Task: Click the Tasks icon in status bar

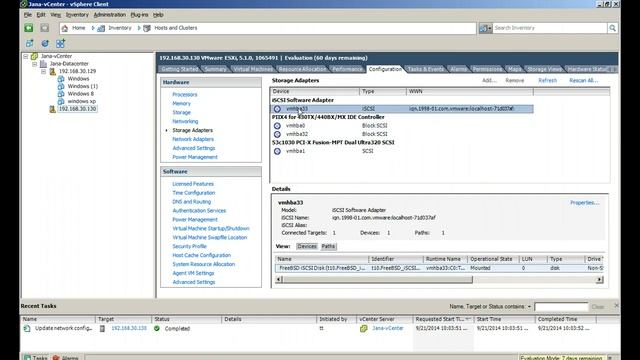Action: tap(27, 358)
